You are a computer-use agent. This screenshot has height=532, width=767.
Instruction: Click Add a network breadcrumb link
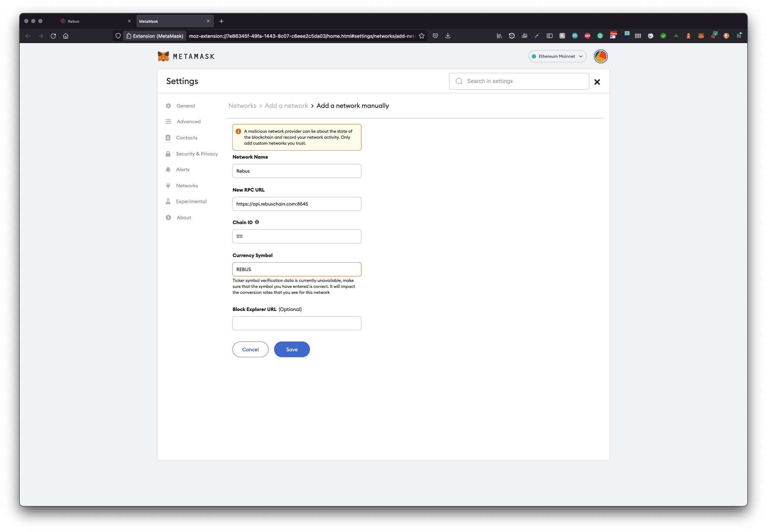coord(286,106)
